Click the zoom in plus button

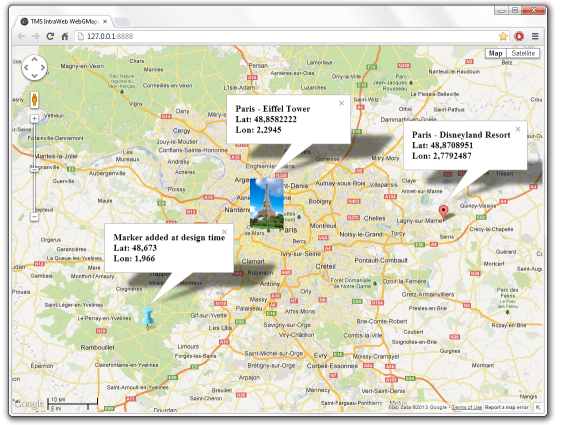(x=34, y=118)
